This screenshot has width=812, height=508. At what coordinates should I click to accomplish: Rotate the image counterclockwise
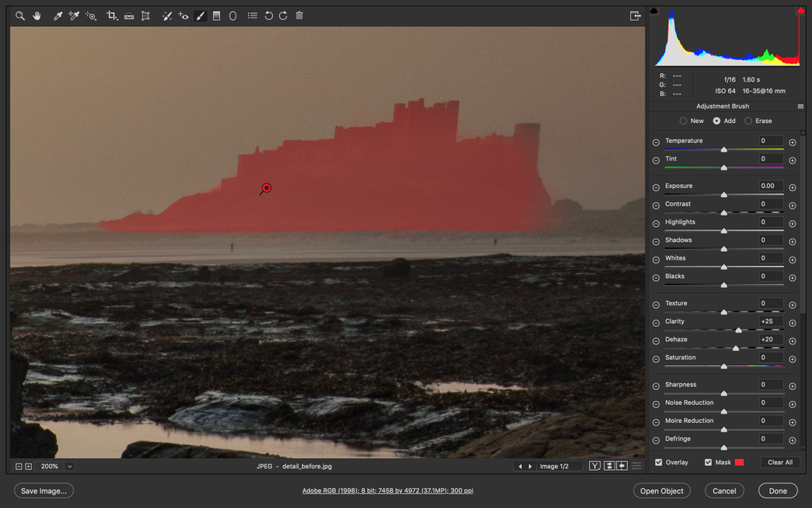click(266, 15)
